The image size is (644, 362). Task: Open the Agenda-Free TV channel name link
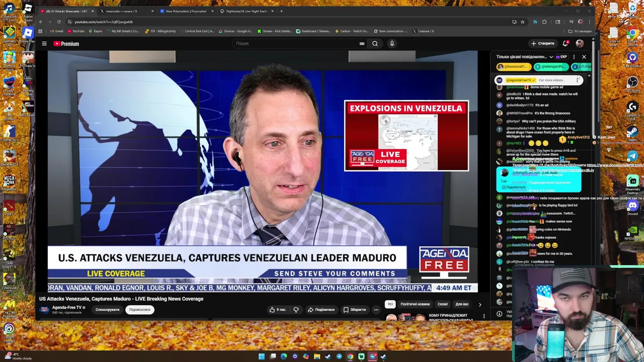67,308
